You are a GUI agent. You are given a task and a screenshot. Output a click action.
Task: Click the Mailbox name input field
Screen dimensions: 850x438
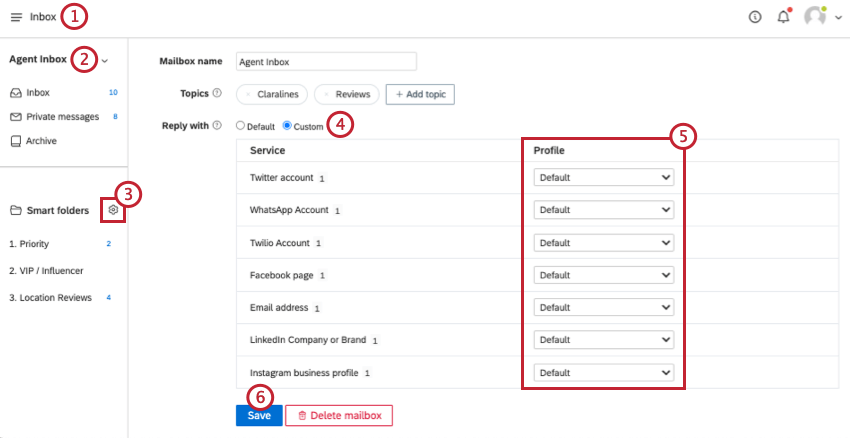tap(326, 62)
